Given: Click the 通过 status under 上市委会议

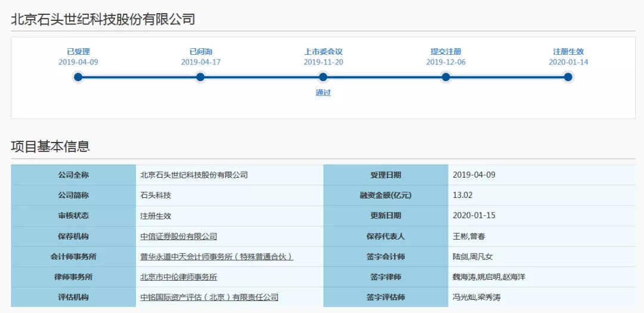Looking at the screenshot, I should pyautogui.click(x=323, y=93).
